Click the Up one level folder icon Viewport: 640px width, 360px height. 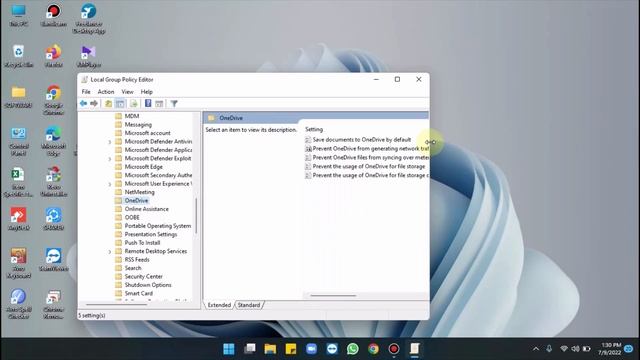tap(108, 104)
